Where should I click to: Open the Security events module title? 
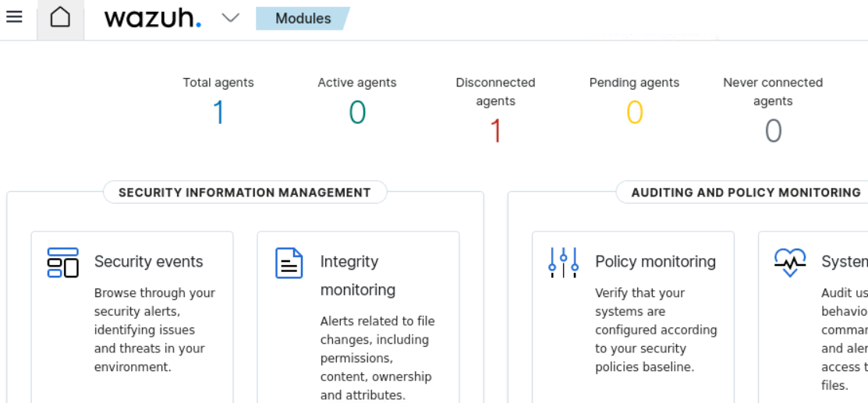pyautogui.click(x=148, y=262)
